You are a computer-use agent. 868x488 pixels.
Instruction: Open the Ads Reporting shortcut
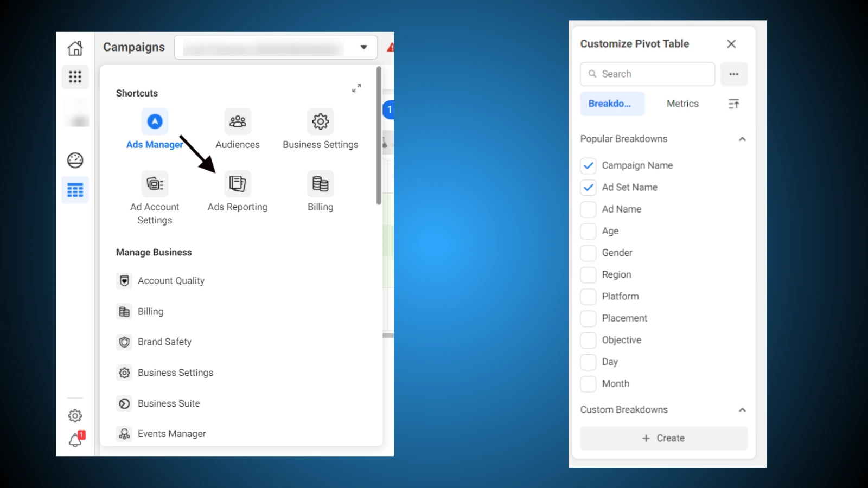(x=238, y=192)
